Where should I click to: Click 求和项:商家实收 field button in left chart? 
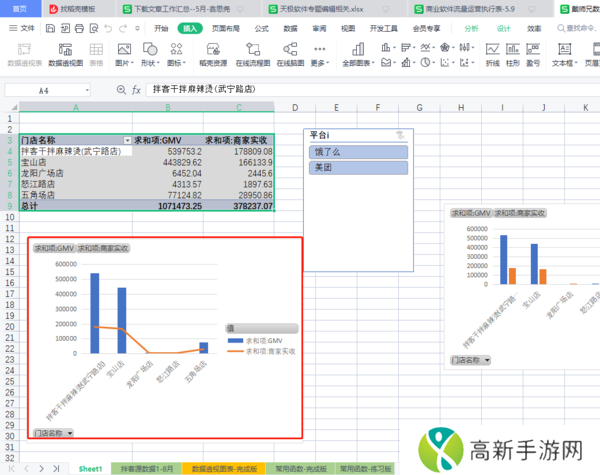tap(103, 248)
